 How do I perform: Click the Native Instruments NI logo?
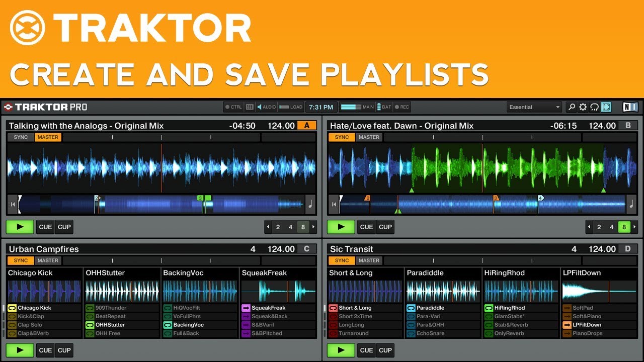click(630, 107)
